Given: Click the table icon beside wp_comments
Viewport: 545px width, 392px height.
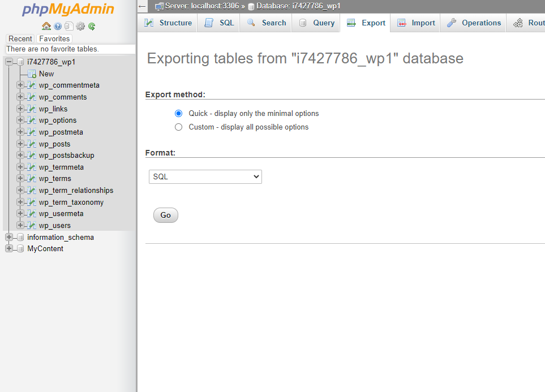Looking at the screenshot, I should (32, 97).
